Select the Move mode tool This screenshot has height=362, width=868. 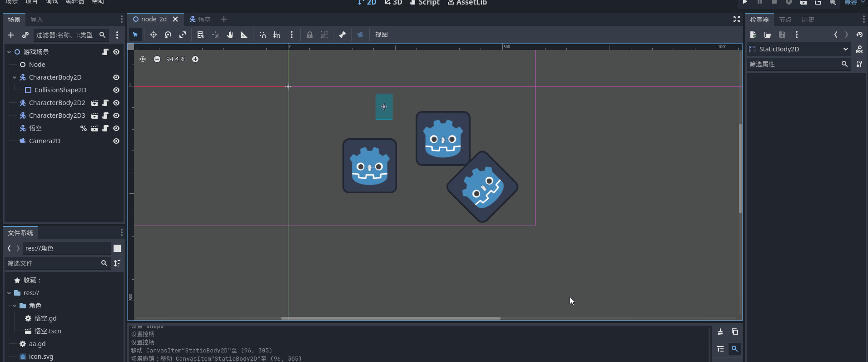pyautogui.click(x=154, y=35)
